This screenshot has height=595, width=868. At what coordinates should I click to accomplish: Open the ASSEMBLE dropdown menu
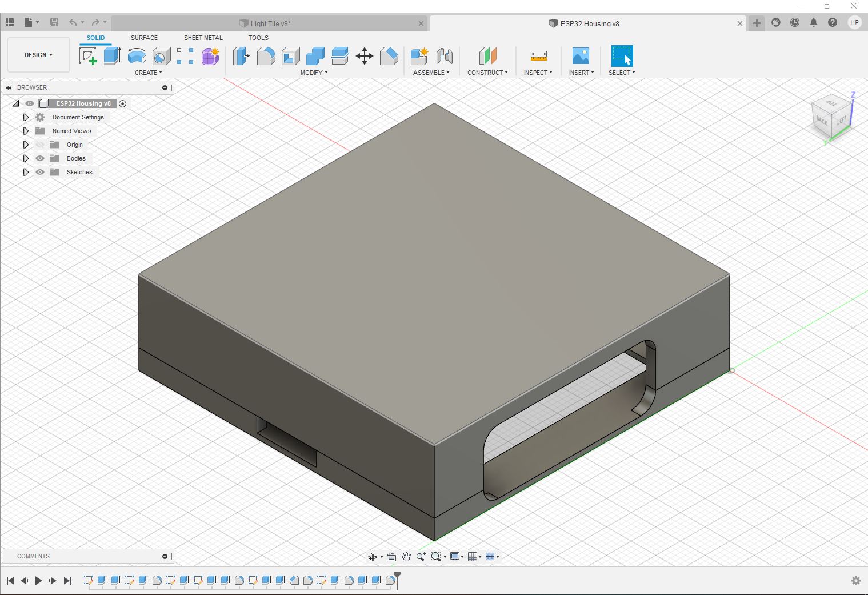pyautogui.click(x=431, y=73)
